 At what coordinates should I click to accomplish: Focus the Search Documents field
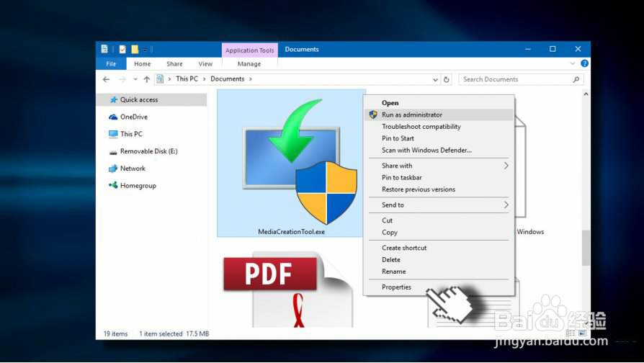click(x=521, y=79)
